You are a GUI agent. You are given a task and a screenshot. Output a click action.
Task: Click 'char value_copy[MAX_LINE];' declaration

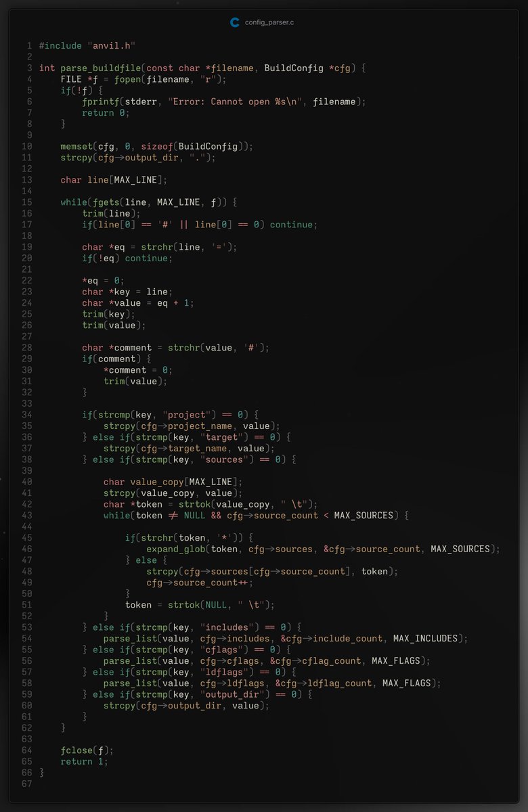(173, 482)
